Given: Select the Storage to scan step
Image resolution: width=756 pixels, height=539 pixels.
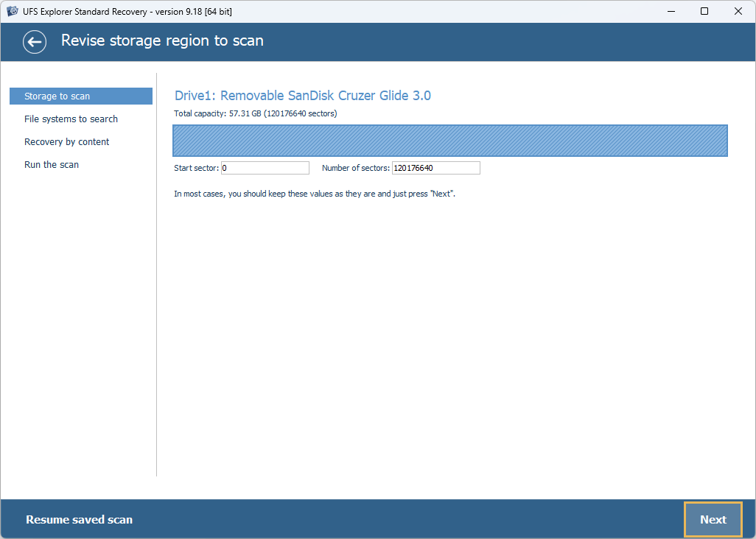Looking at the screenshot, I should coord(81,96).
